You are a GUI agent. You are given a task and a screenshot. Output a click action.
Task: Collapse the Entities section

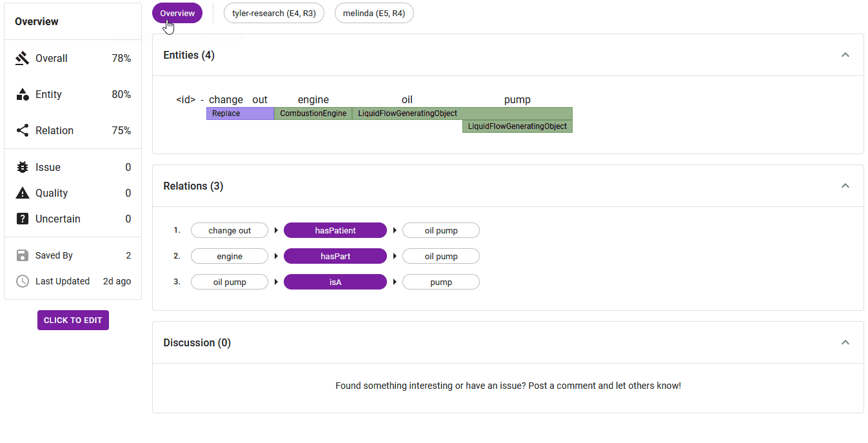click(845, 55)
